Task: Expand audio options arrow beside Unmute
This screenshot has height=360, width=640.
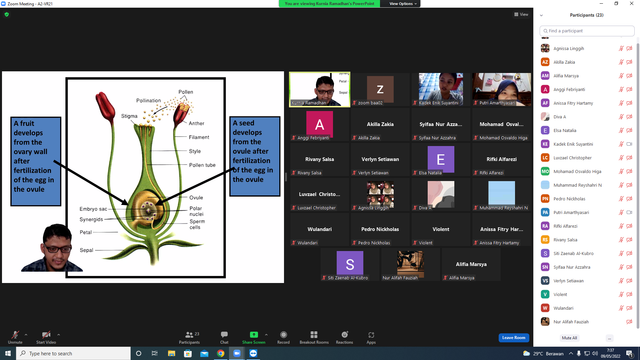Action: coord(26,335)
